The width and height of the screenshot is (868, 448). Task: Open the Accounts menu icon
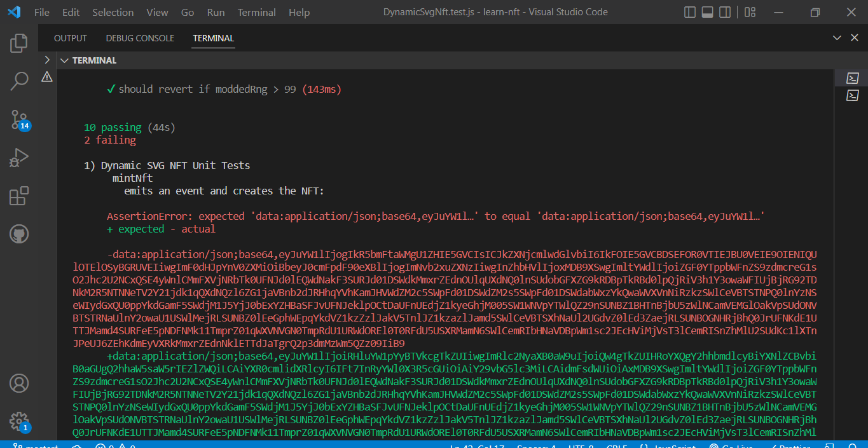click(x=19, y=383)
